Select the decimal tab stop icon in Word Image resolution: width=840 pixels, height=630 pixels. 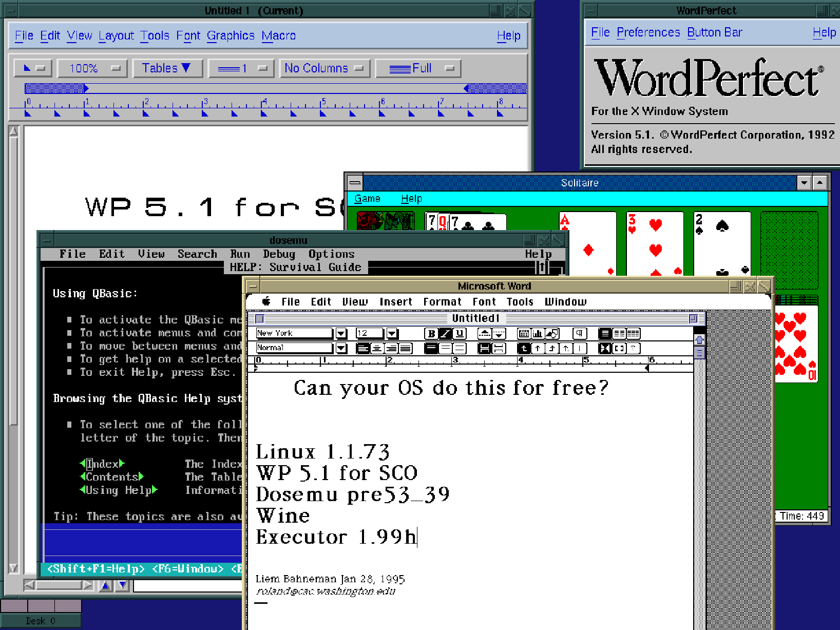point(566,349)
